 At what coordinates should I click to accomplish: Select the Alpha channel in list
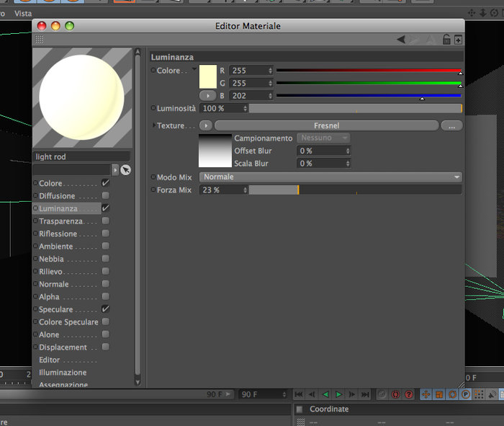(x=49, y=297)
